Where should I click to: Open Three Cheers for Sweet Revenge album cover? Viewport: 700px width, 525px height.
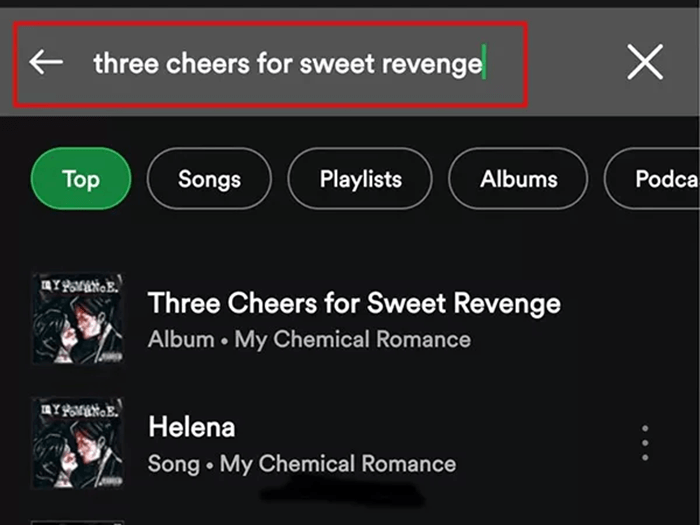point(76,318)
